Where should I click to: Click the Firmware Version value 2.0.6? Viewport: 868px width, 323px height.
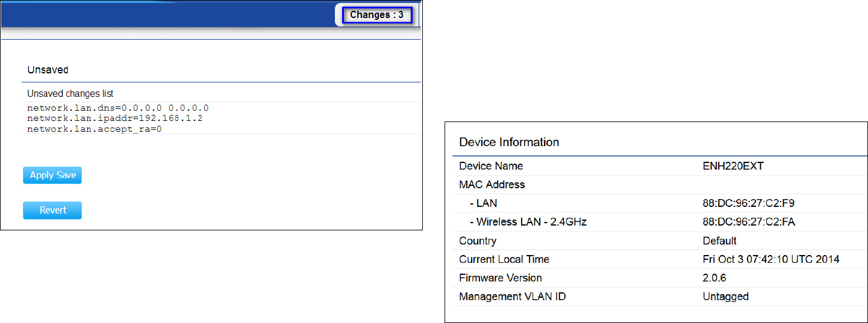[x=714, y=278]
